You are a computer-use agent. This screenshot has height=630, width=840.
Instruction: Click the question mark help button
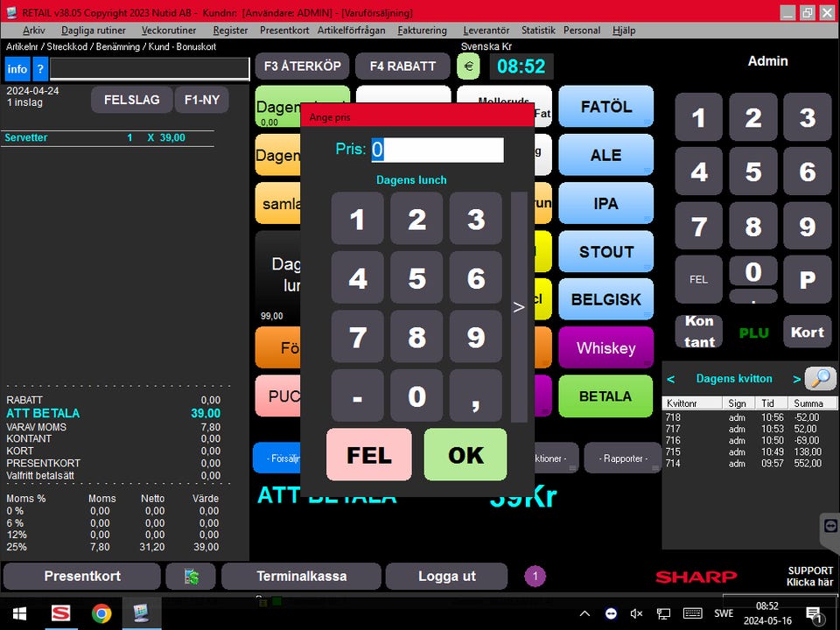click(x=39, y=69)
